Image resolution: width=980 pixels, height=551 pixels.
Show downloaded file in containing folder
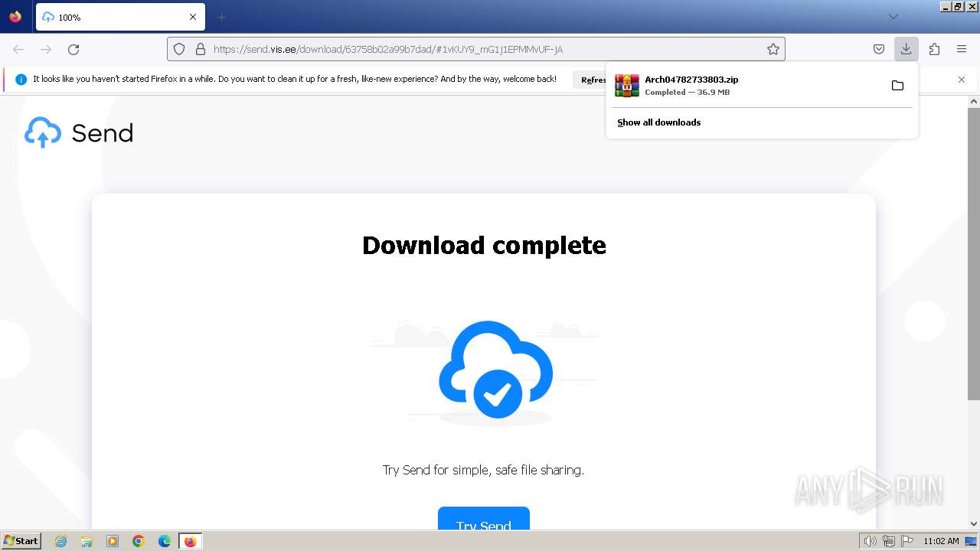(897, 85)
